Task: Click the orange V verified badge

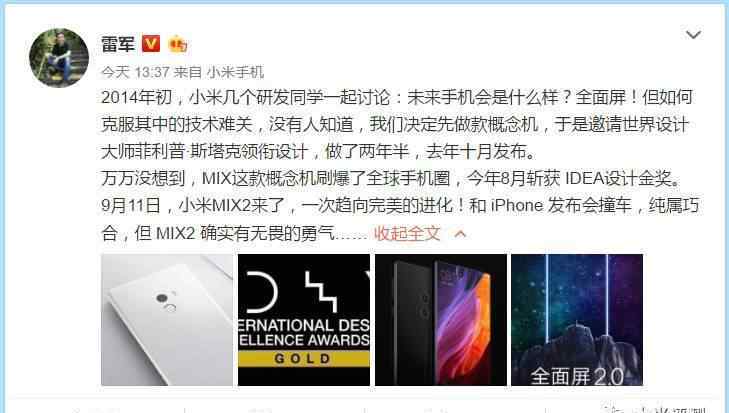Action: click(x=151, y=44)
